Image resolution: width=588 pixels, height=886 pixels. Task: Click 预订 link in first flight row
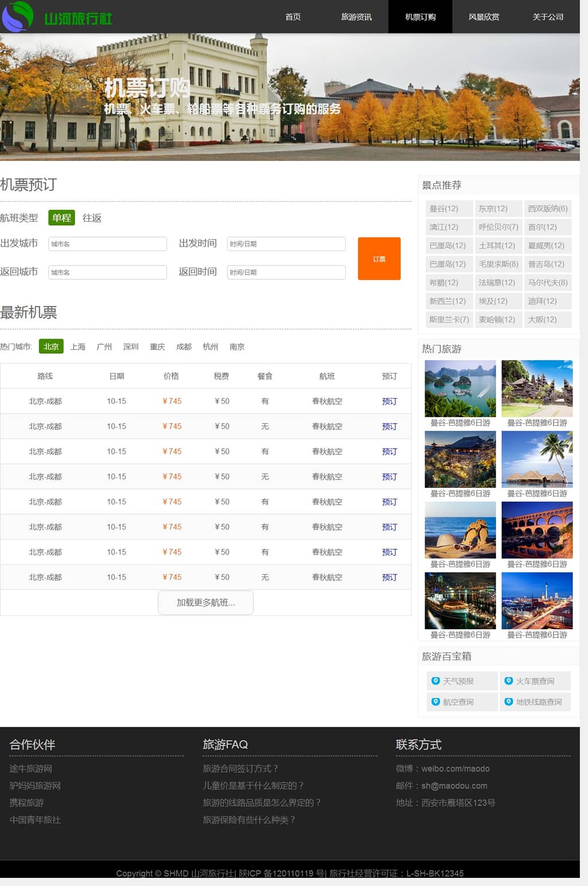389,401
